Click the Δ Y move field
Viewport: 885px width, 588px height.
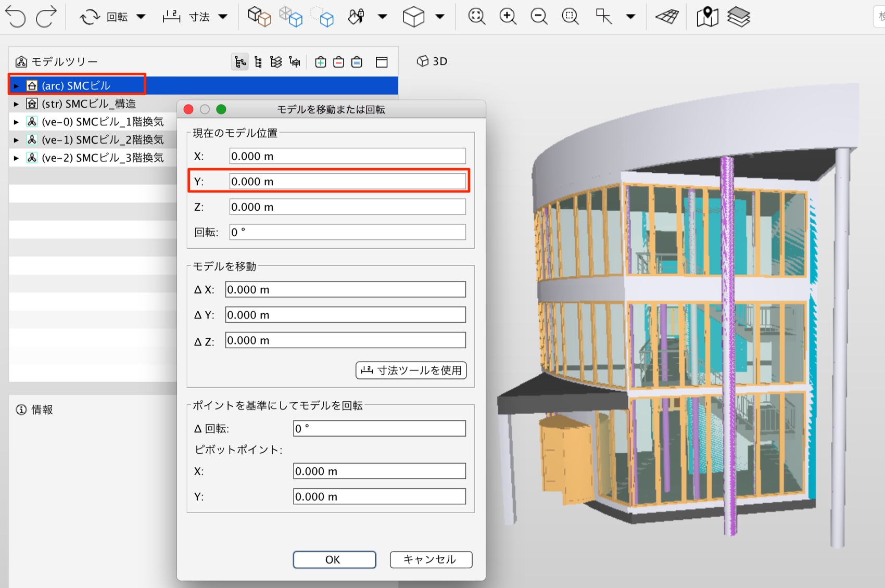point(345,315)
